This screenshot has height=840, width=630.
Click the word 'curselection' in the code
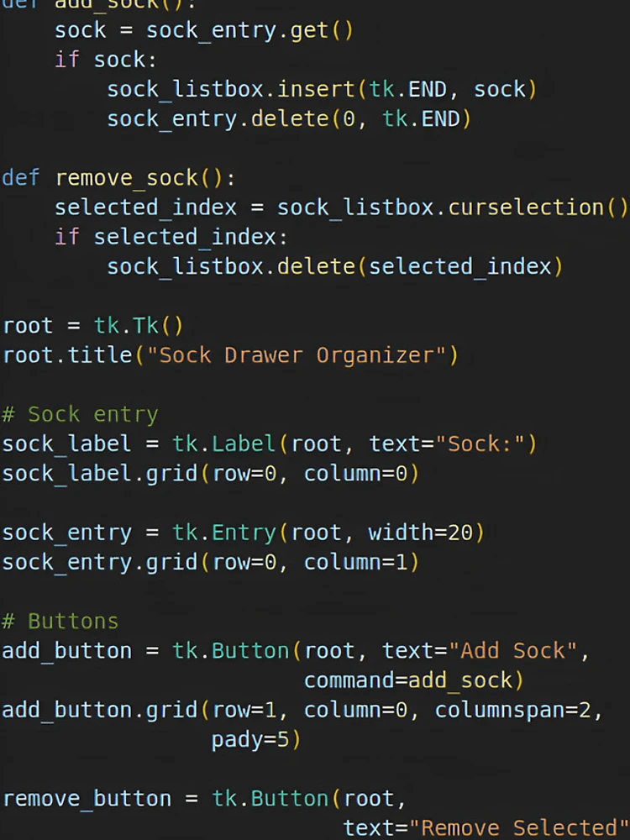pyautogui.click(x=526, y=207)
